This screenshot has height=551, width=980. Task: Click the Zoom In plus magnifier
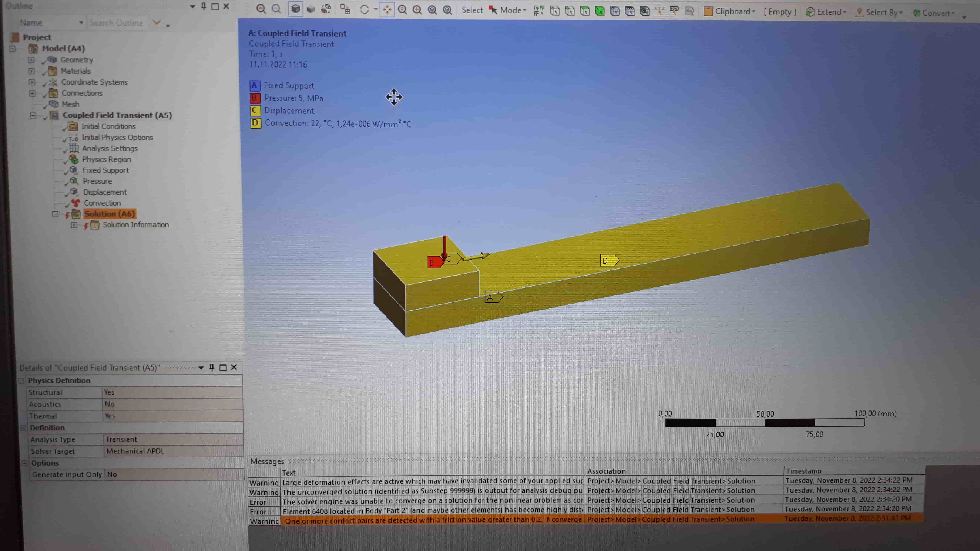[417, 10]
